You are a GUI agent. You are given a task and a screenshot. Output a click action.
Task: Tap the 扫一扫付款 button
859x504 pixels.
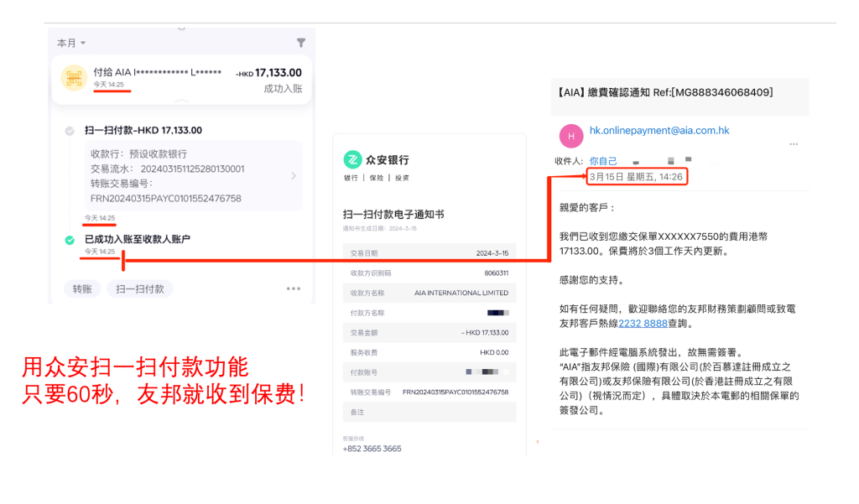140,288
